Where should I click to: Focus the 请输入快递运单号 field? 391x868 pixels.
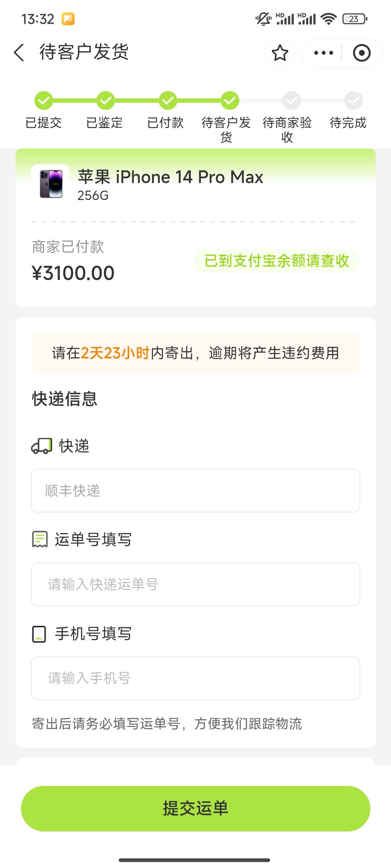click(x=195, y=584)
